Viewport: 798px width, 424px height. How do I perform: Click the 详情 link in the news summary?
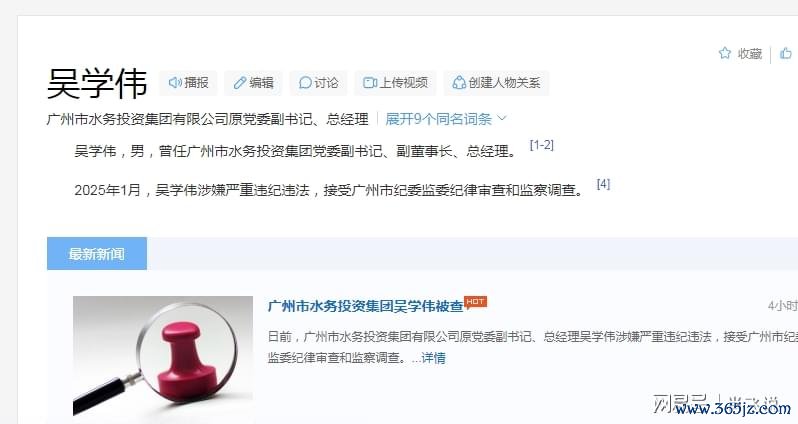tap(434, 358)
